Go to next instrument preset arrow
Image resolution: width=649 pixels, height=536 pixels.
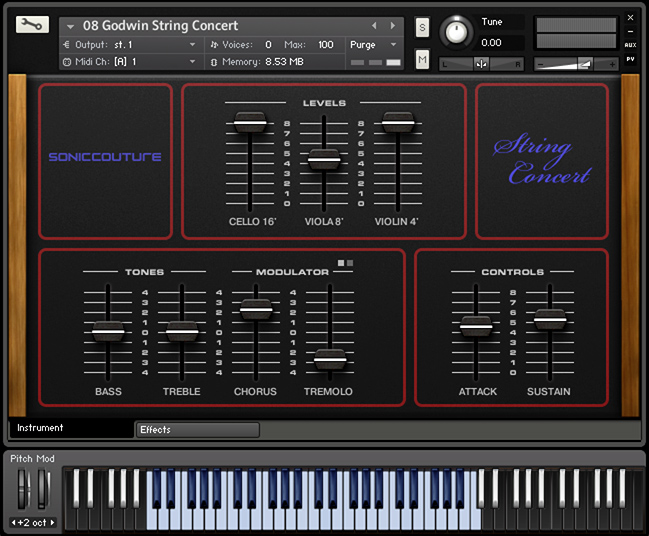click(x=392, y=26)
